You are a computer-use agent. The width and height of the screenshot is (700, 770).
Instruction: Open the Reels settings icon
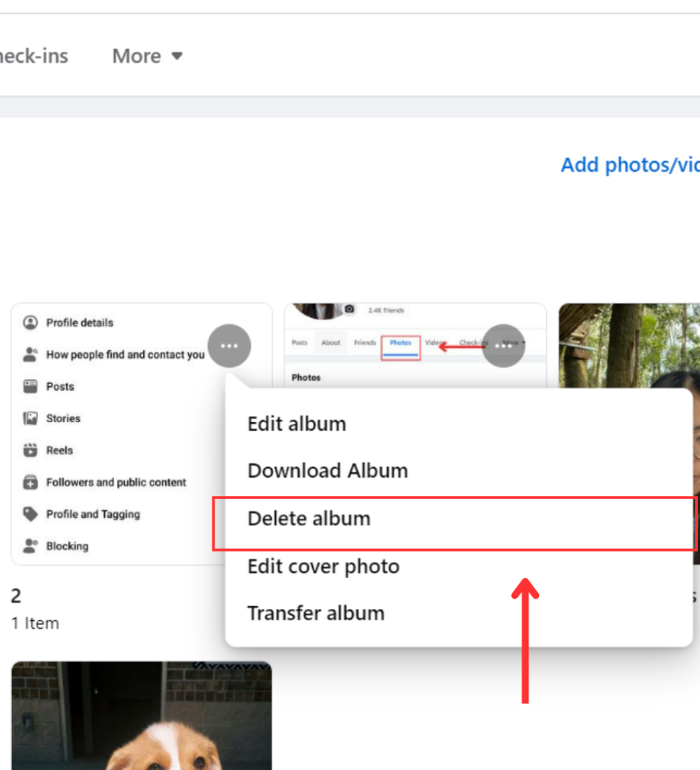[30, 450]
